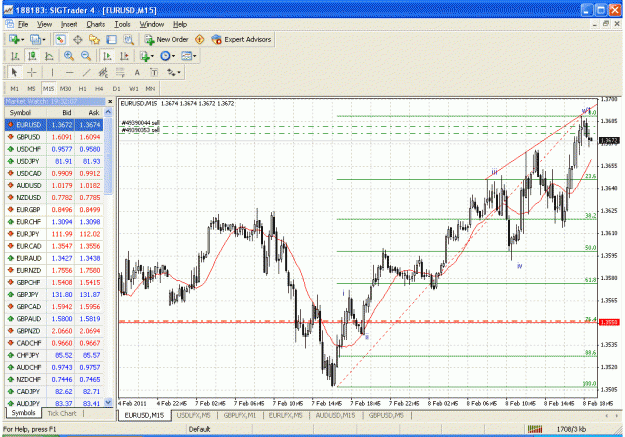
Task: Expand the Profiles dropdown arrow
Action: [x=43, y=40]
